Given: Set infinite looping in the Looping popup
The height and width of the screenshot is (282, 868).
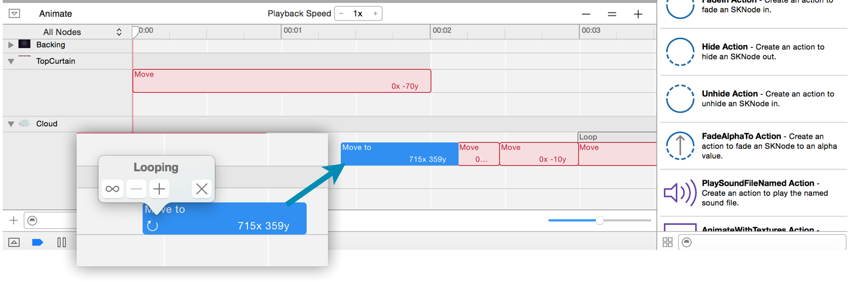Looking at the screenshot, I should click(113, 189).
